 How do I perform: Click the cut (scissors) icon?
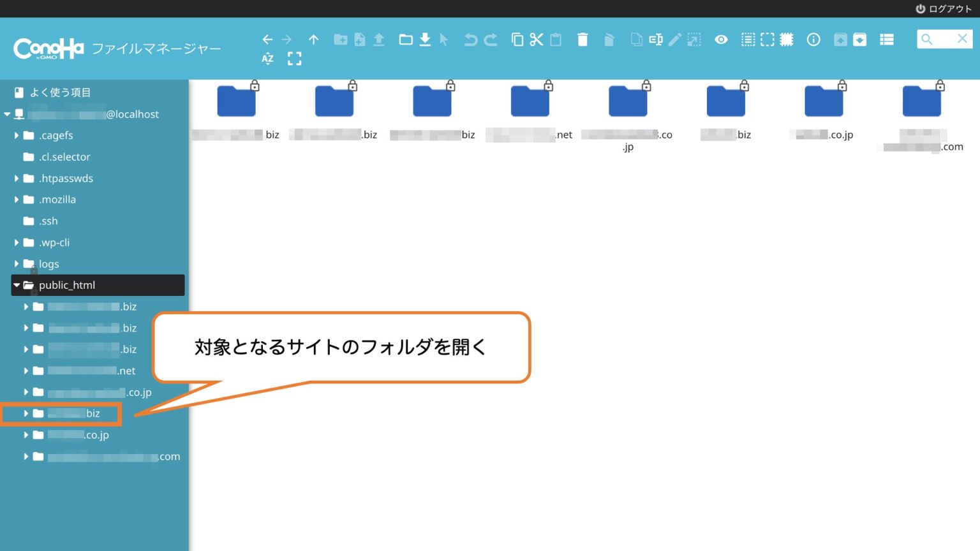[x=536, y=40]
